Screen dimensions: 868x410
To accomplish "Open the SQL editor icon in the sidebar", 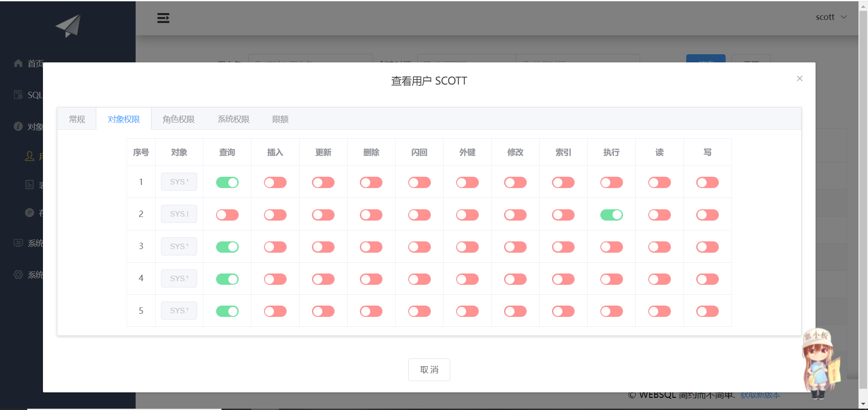I will point(18,95).
